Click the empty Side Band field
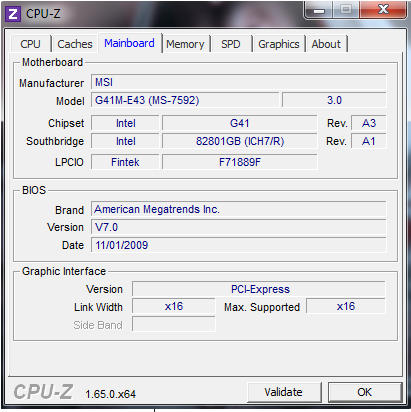 [x=174, y=324]
